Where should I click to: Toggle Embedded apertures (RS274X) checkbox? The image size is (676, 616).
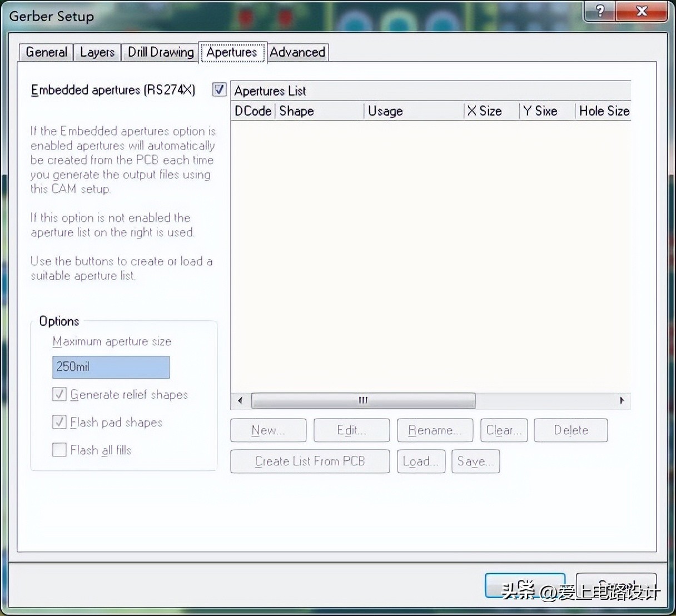point(220,90)
